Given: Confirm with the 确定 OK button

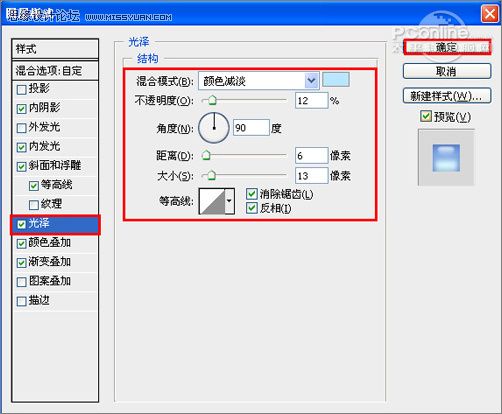Looking at the screenshot, I should click(x=447, y=47).
